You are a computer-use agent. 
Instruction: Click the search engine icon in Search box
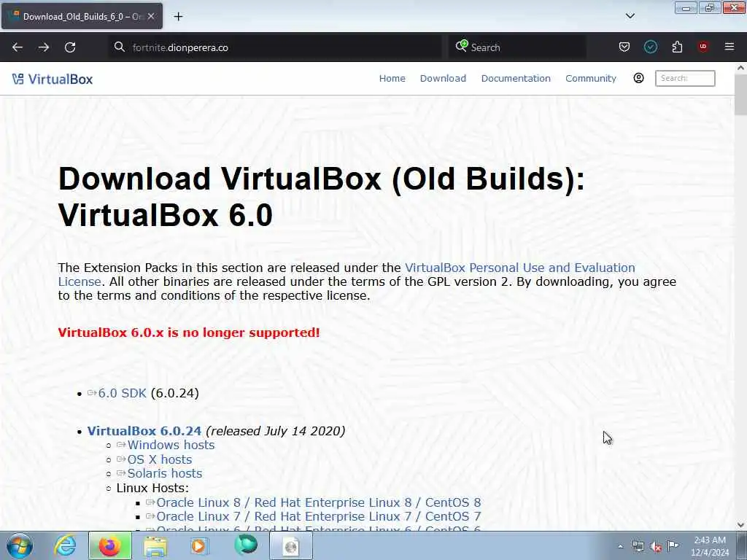461,46
